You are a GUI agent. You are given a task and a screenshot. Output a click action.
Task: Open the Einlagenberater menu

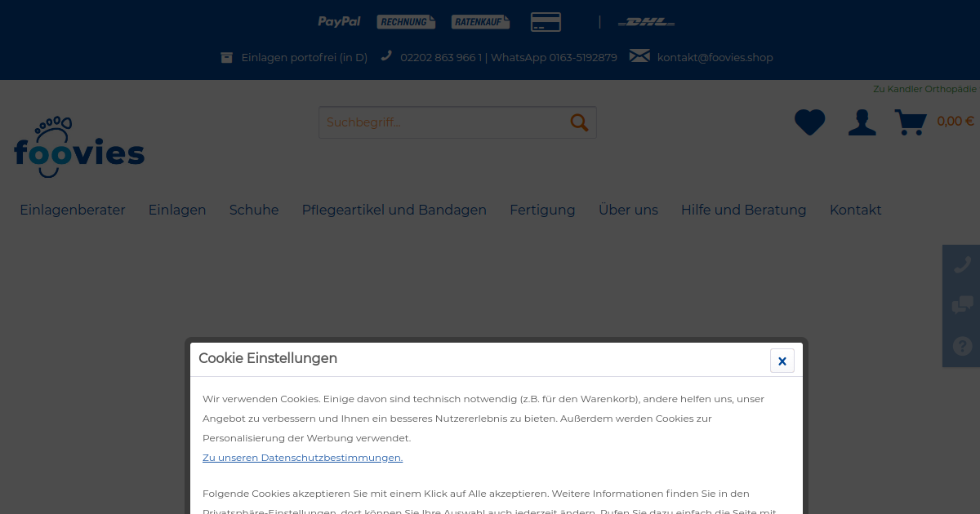[73, 210]
